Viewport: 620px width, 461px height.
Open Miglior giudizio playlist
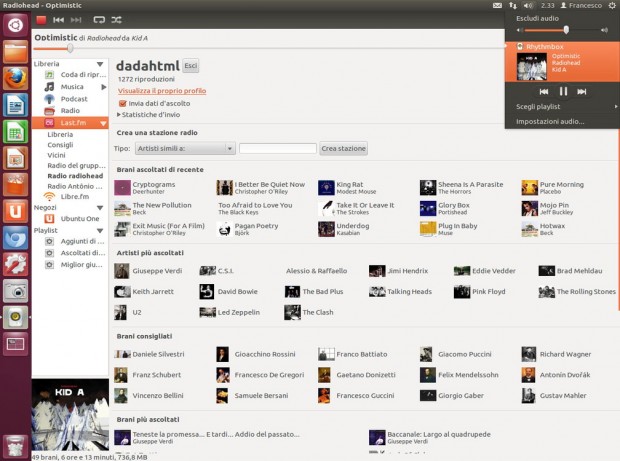point(74,265)
